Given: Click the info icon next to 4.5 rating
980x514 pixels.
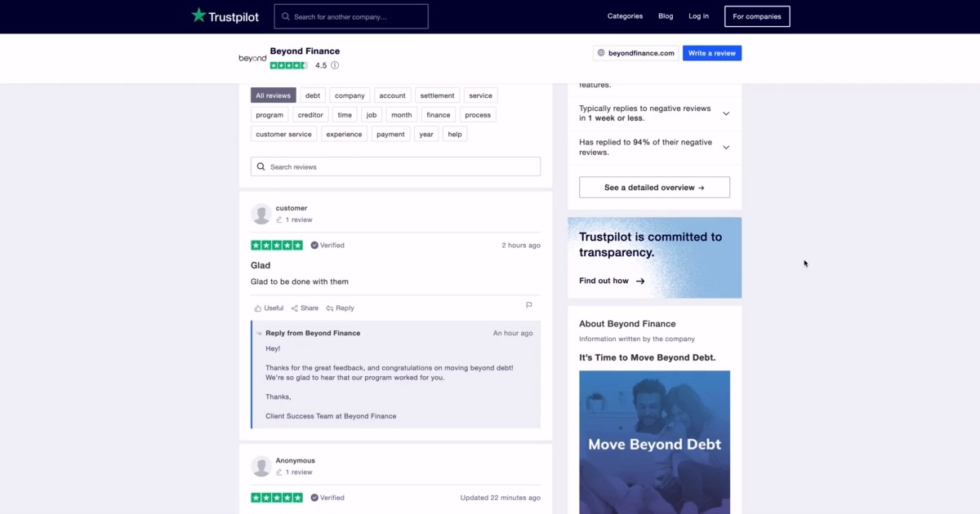Looking at the screenshot, I should [335, 65].
